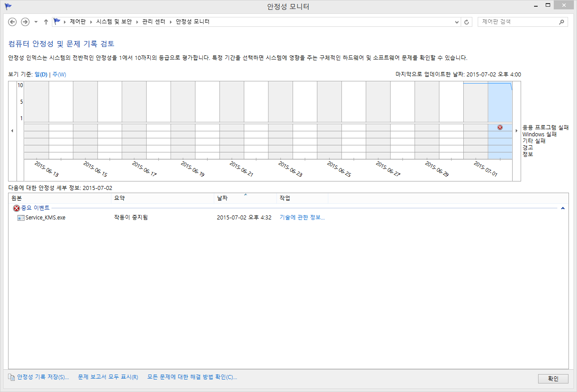The height and width of the screenshot is (392, 577).
Task: Click 안정성 기록 저장(S) link
Action: pos(43,377)
